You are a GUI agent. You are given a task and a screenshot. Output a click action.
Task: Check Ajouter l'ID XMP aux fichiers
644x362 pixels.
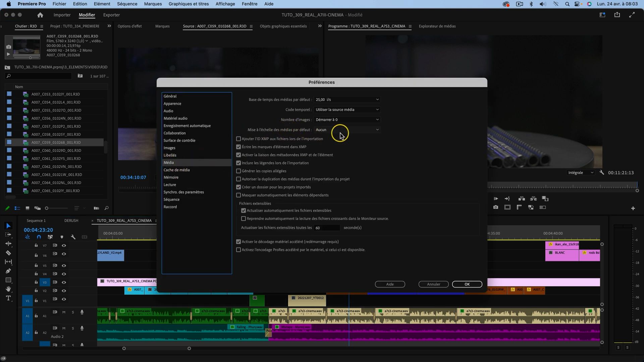238,139
